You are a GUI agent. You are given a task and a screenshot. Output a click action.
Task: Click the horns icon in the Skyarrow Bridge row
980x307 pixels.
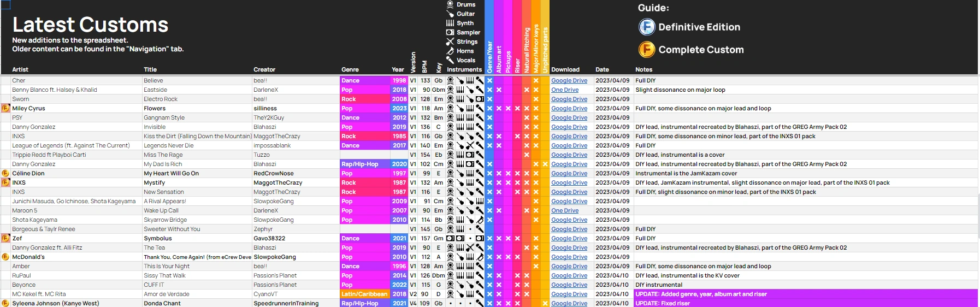[480, 220]
